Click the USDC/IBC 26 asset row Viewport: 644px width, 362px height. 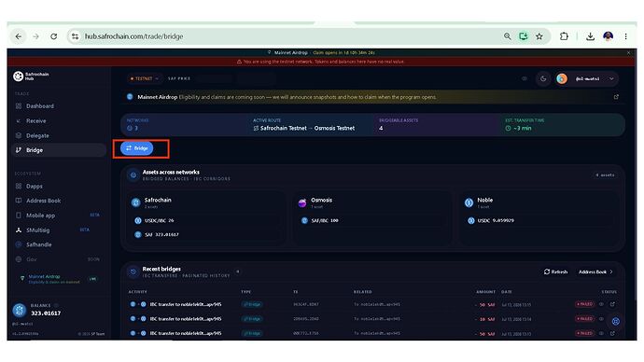[205, 220]
